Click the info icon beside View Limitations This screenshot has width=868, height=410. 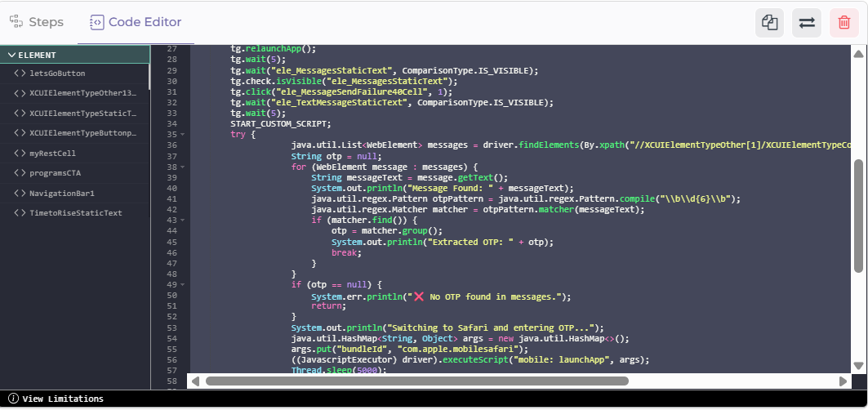click(x=13, y=399)
